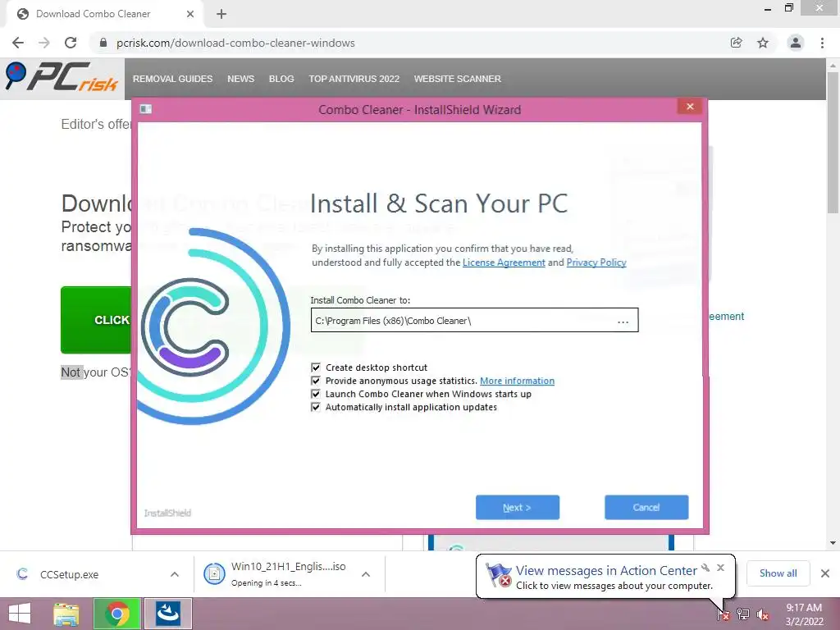Viewport: 840px width, 630px height.
Task: Disable Launch Combo Cleaner at startup
Action: [316, 394]
